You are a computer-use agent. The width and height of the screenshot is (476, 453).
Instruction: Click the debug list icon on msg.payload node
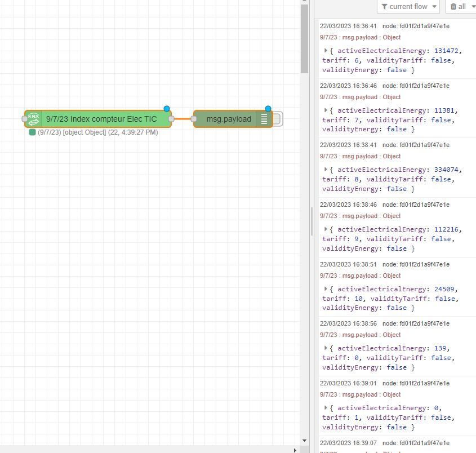tap(264, 119)
